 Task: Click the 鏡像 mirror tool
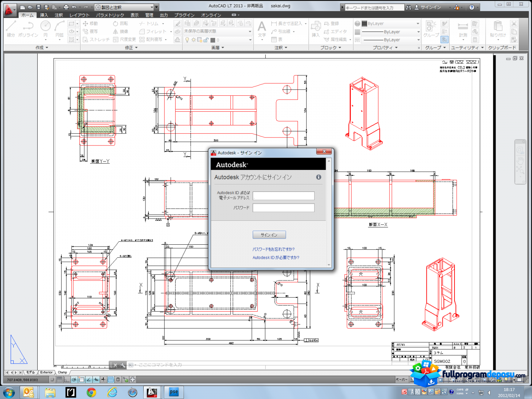coord(120,32)
